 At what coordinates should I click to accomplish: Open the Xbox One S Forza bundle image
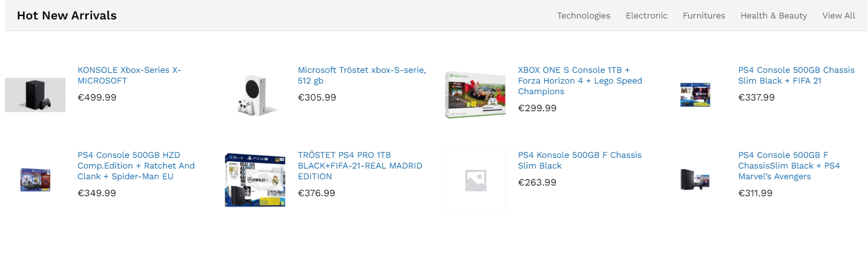475,95
